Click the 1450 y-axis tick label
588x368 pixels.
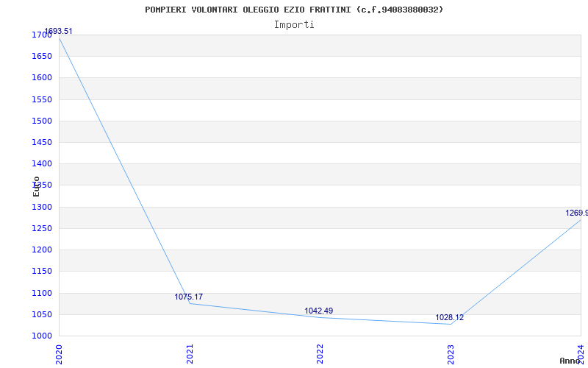42,142
